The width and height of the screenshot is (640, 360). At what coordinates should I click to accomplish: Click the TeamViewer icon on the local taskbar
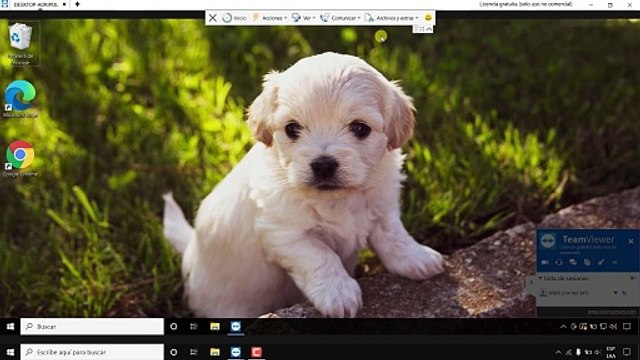[x=236, y=352]
